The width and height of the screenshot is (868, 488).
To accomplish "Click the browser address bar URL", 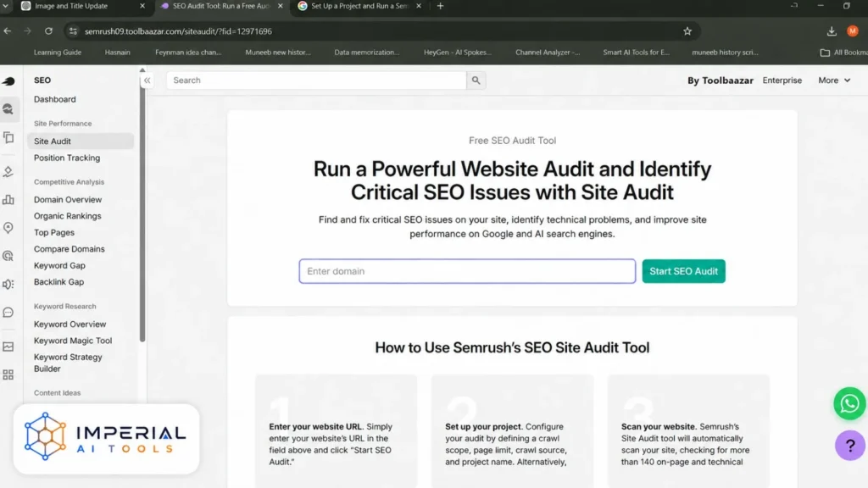I will coord(178,31).
